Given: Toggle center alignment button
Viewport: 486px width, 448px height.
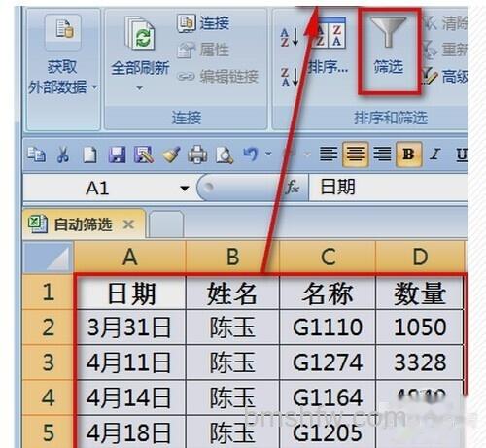Looking at the screenshot, I should 355,154.
